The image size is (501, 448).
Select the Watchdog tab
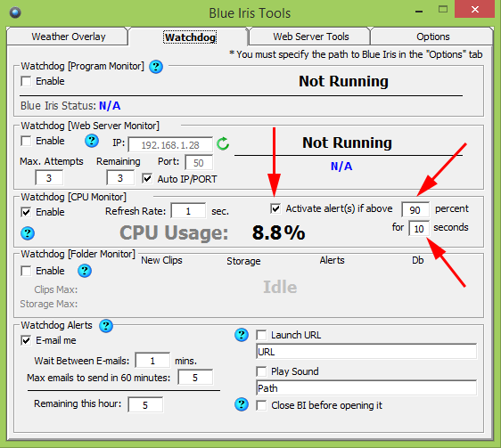190,37
